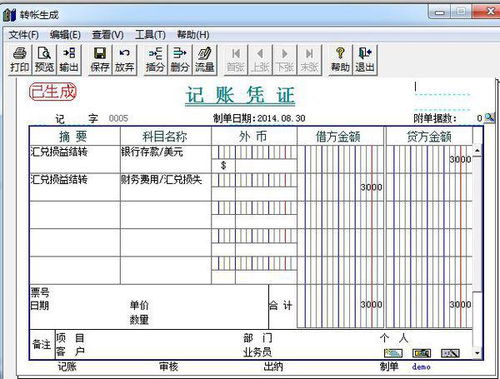This screenshot has width=500, height=379.
Task: Click the first small icon below 个人
Action: tap(393, 353)
